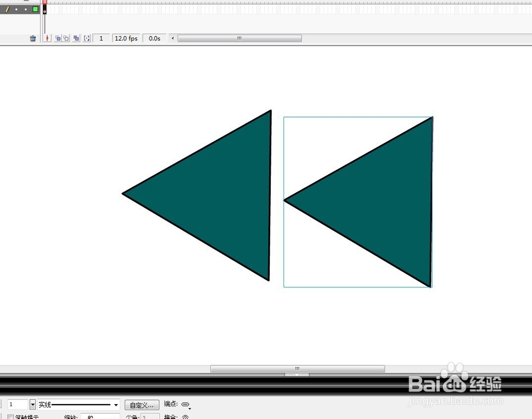Click timeline scrollbar left arrow

click(x=173, y=38)
